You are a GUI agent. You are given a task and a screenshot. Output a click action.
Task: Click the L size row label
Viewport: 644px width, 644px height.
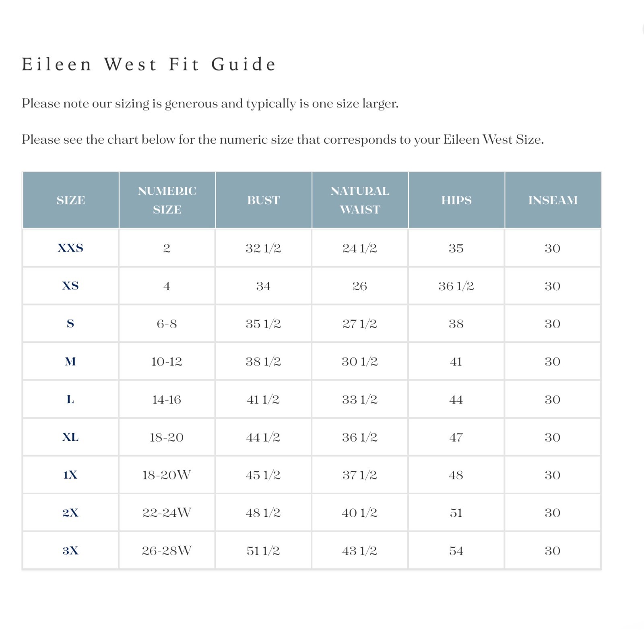pyautogui.click(x=70, y=399)
